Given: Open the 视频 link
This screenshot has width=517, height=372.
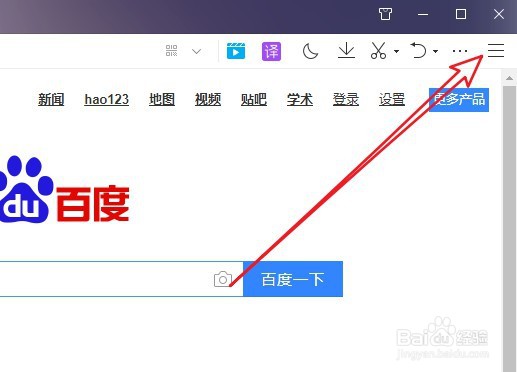Looking at the screenshot, I should pos(208,99).
